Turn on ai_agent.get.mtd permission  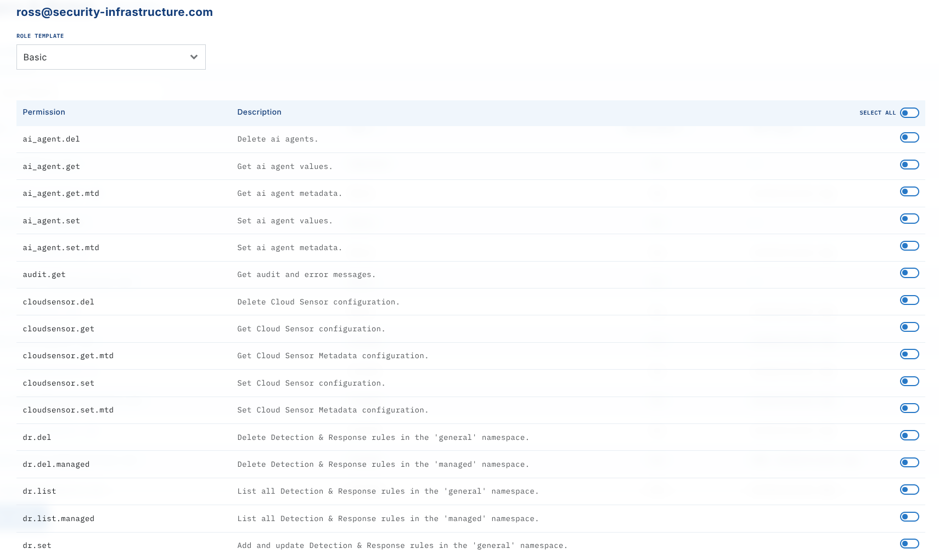pos(909,191)
